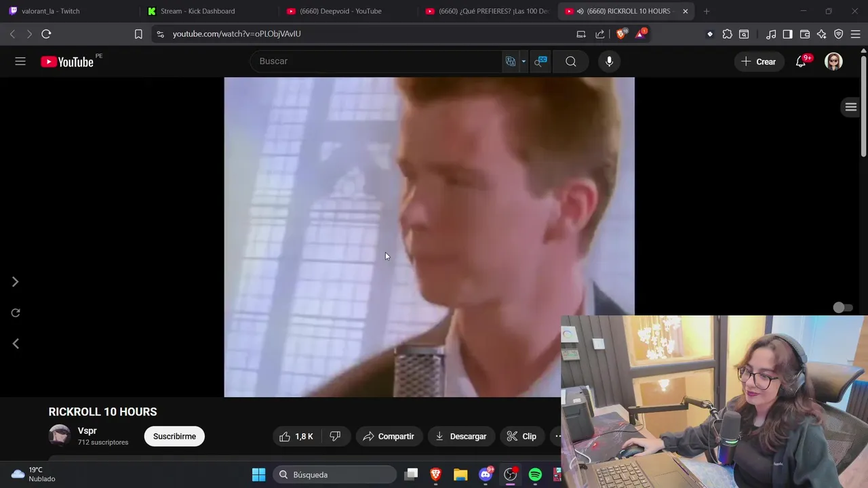Share the video via Compartir
Image resolution: width=868 pixels, height=488 pixels.
click(x=389, y=436)
